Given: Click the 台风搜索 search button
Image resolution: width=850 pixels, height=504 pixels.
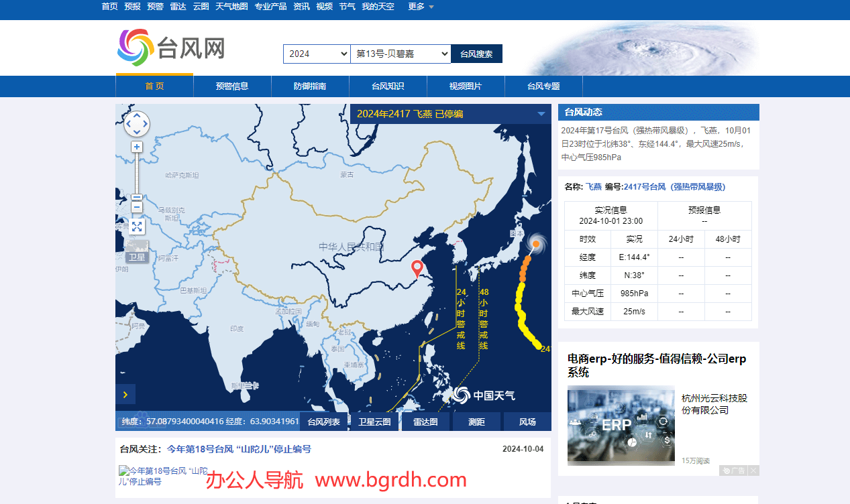Looking at the screenshot, I should coord(476,54).
